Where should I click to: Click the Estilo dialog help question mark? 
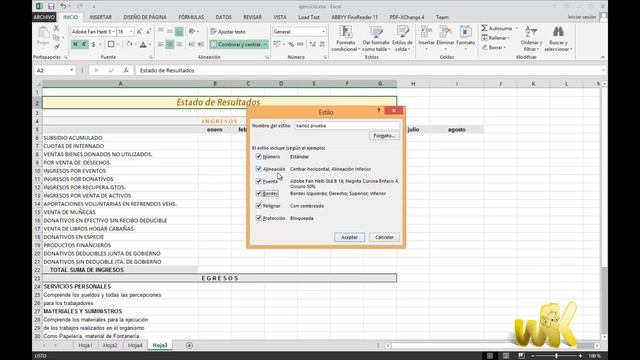[x=378, y=110]
